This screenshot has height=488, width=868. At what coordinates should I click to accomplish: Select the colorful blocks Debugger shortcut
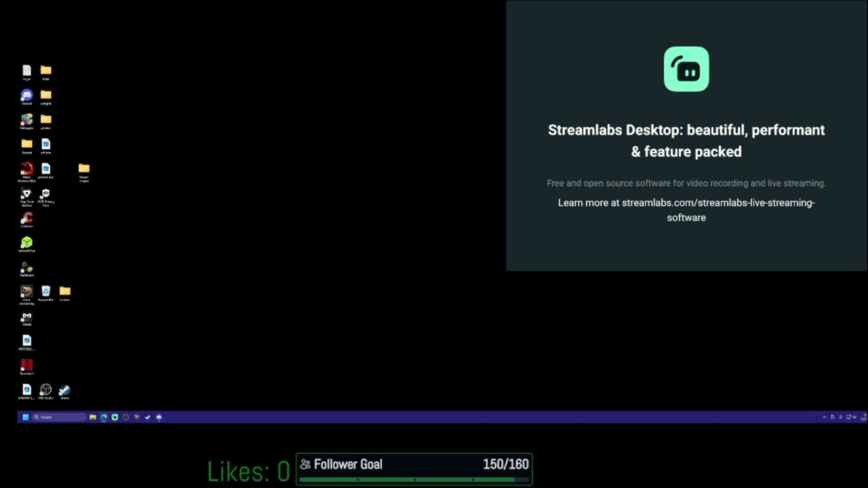coord(26,121)
